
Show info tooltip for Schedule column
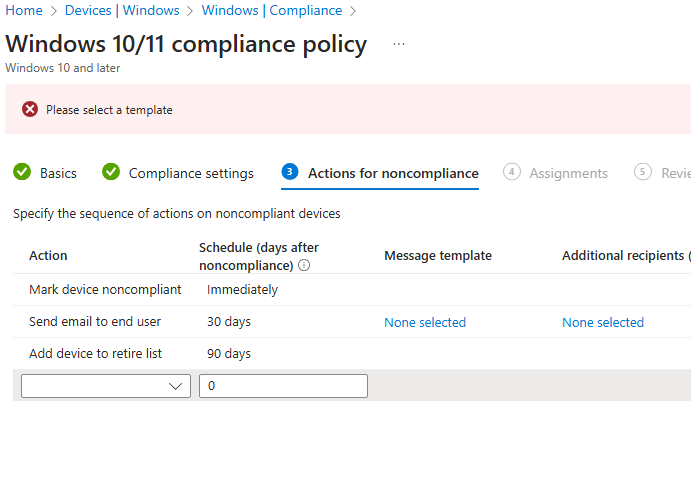coord(304,265)
